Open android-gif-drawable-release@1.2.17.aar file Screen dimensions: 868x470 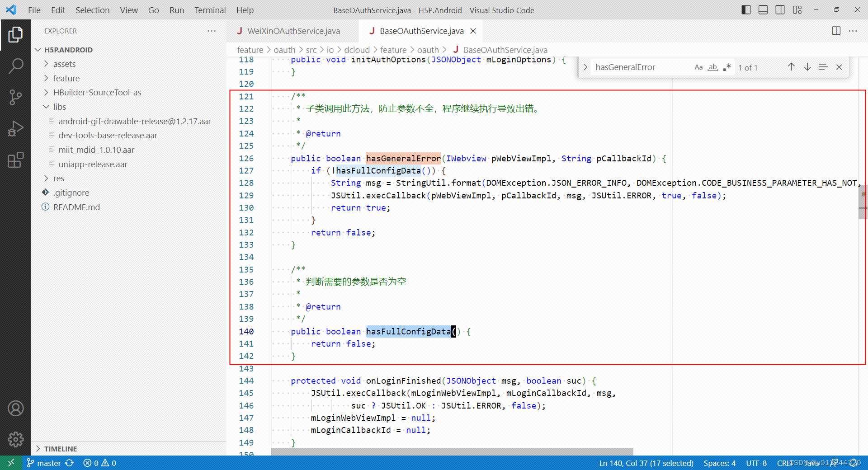point(129,121)
